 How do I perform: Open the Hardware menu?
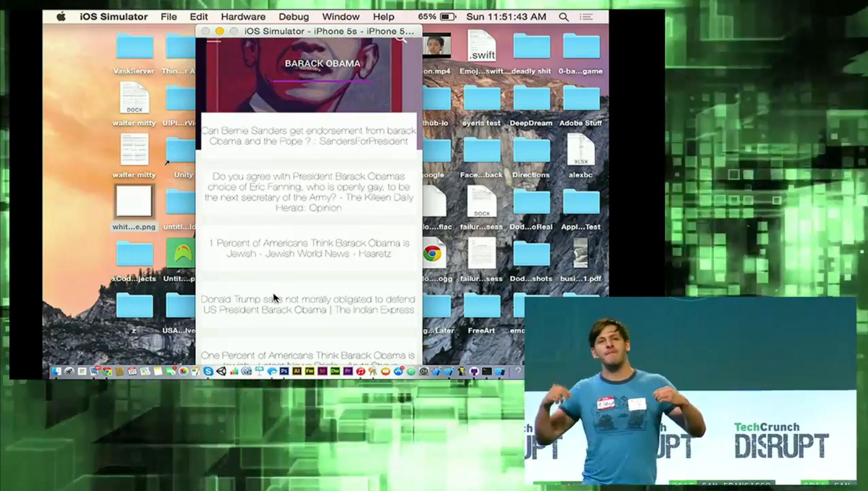pos(243,17)
